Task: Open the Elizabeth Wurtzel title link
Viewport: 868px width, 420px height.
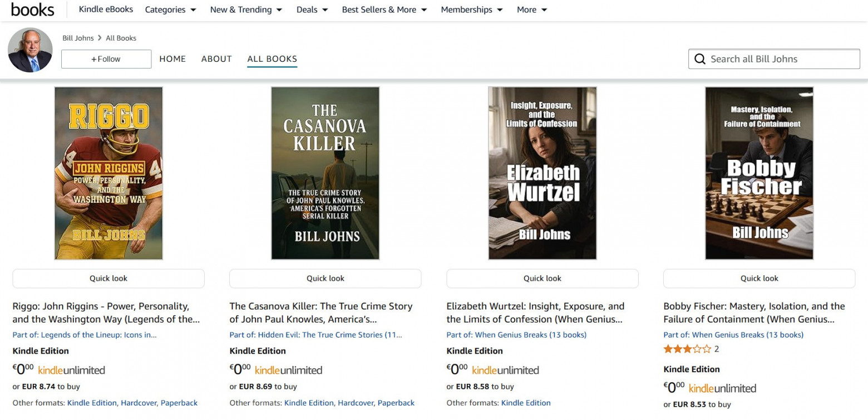Action: (535, 312)
